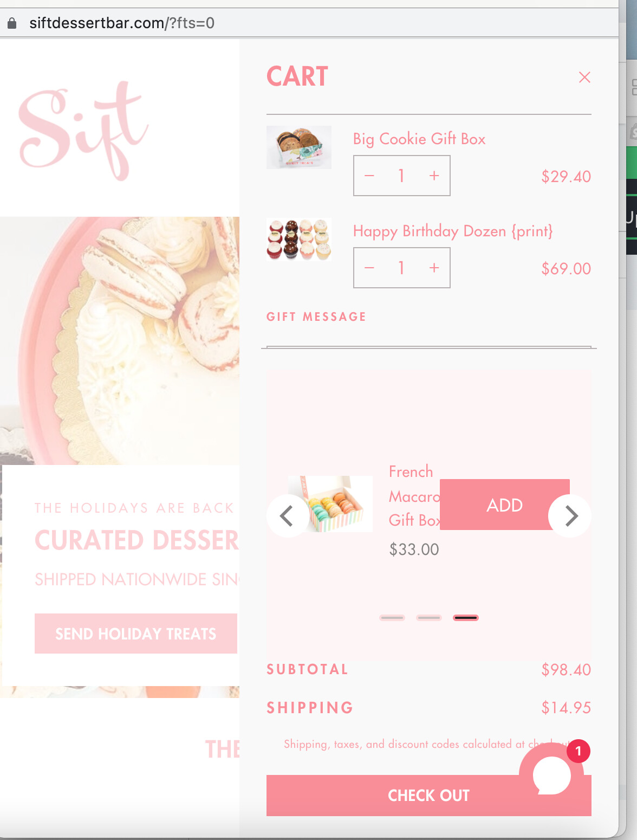Screen dimensions: 637x840
Task: Decrease Big Cookie Gift Box quantity
Action: pyautogui.click(x=369, y=176)
